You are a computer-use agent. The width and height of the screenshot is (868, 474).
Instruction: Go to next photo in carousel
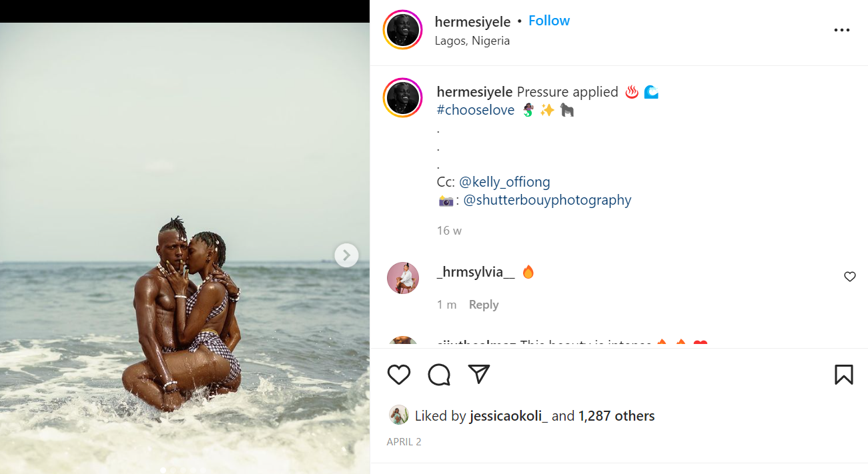coord(346,255)
